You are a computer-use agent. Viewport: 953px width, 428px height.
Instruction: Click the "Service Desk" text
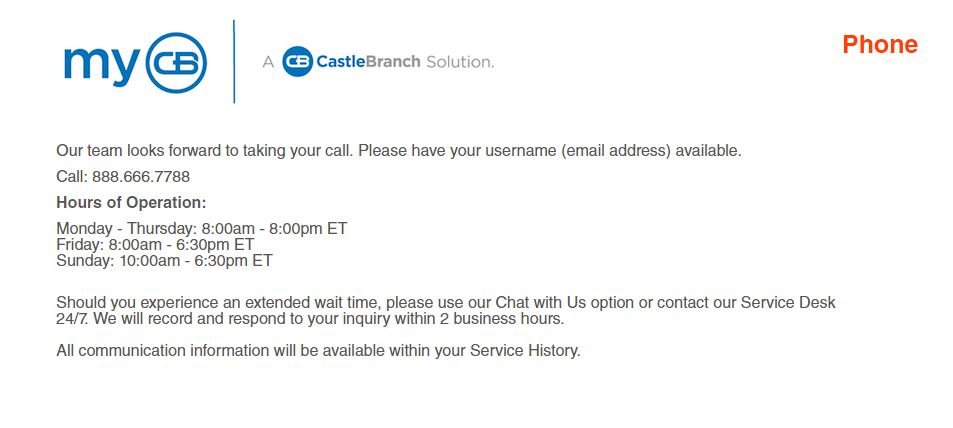788,302
